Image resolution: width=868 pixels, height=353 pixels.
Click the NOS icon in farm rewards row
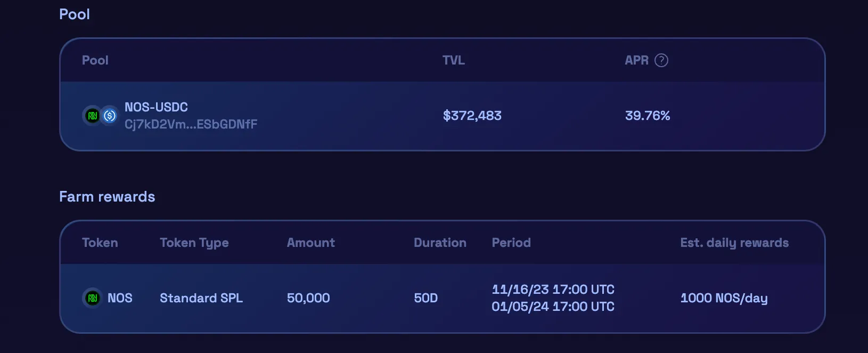coord(93,298)
